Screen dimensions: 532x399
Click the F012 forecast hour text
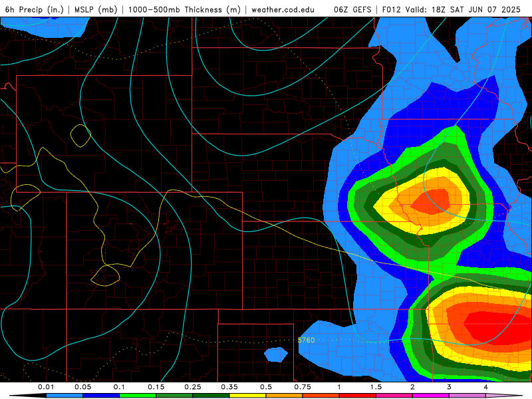pos(391,9)
